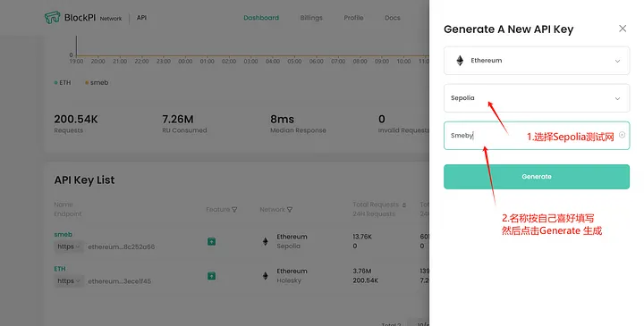
Task: Open the Docs tab
Action: (x=393, y=18)
